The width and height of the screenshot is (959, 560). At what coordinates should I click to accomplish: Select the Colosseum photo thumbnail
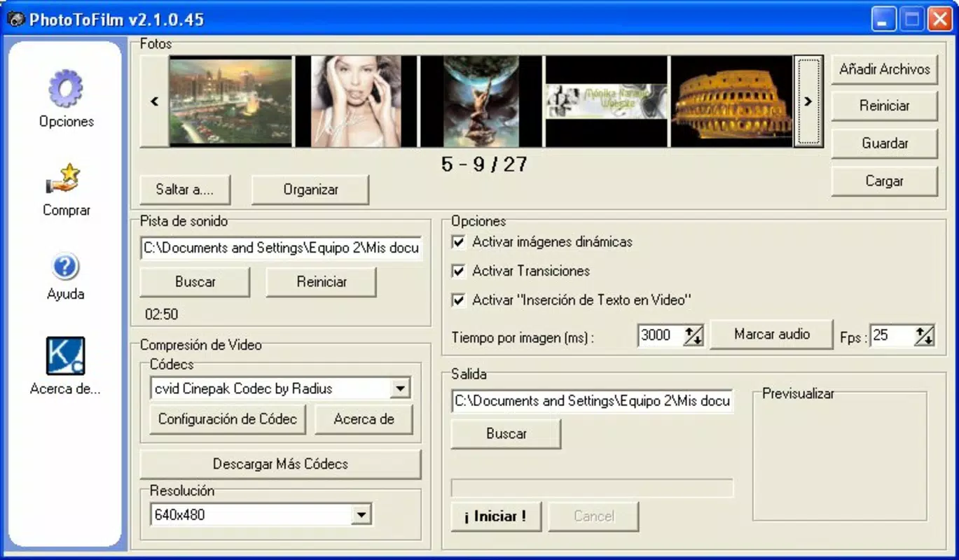[x=731, y=101]
